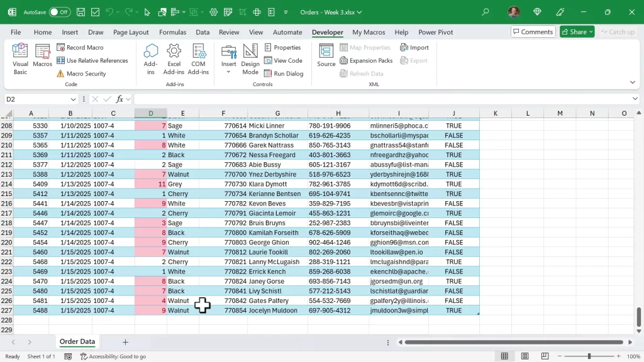Add a new sheet with plus button
This screenshot has height=362, width=644.
pyautogui.click(x=125, y=342)
